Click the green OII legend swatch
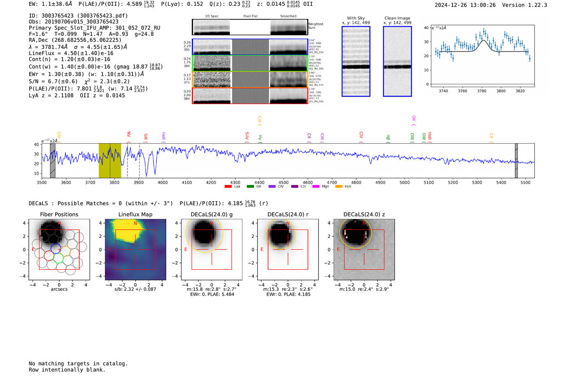Image resolution: width=576 pixels, height=392 pixels. (250, 186)
